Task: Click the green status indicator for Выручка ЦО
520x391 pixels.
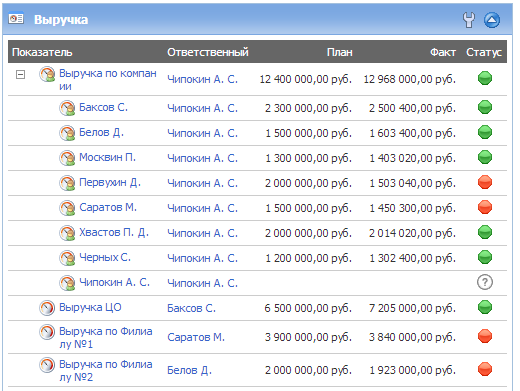Action: [x=485, y=307]
